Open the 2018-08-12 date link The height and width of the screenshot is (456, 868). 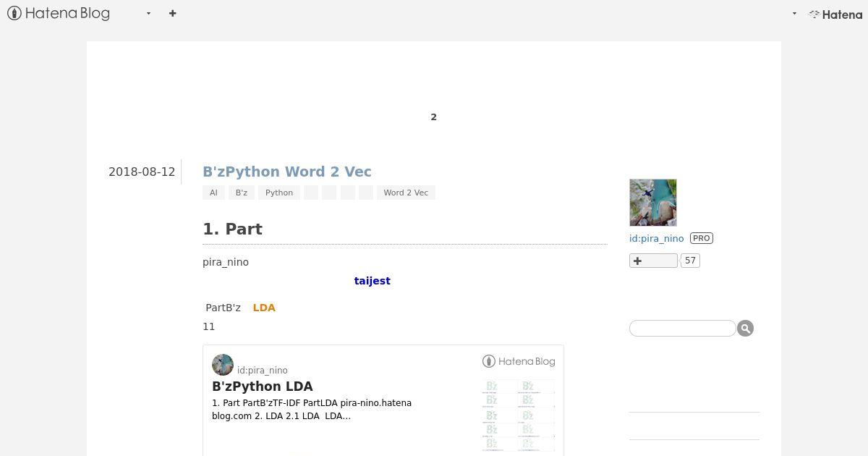142,172
